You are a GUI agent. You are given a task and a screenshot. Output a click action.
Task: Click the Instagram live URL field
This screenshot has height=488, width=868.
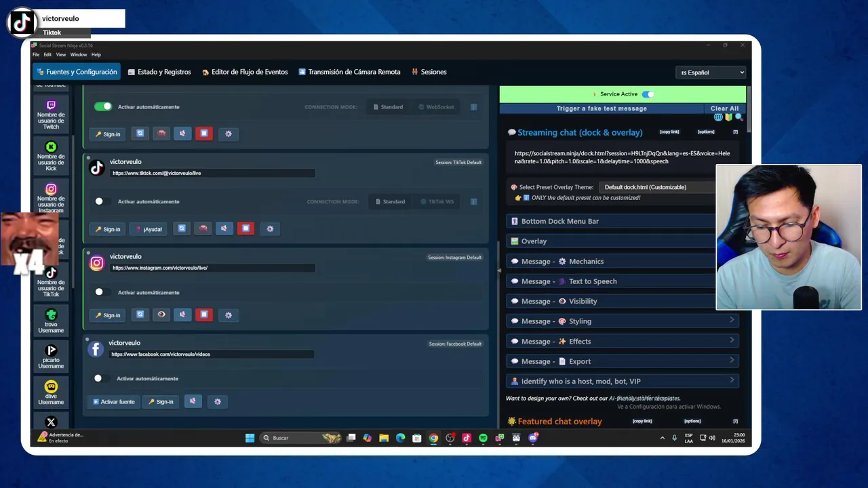[x=212, y=268]
